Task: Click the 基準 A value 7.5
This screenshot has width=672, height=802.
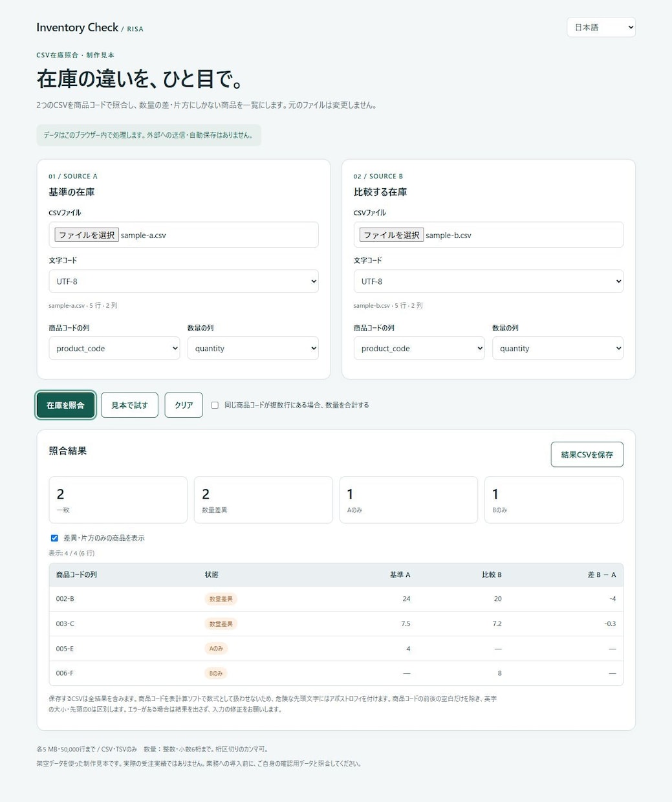Action: (x=406, y=623)
